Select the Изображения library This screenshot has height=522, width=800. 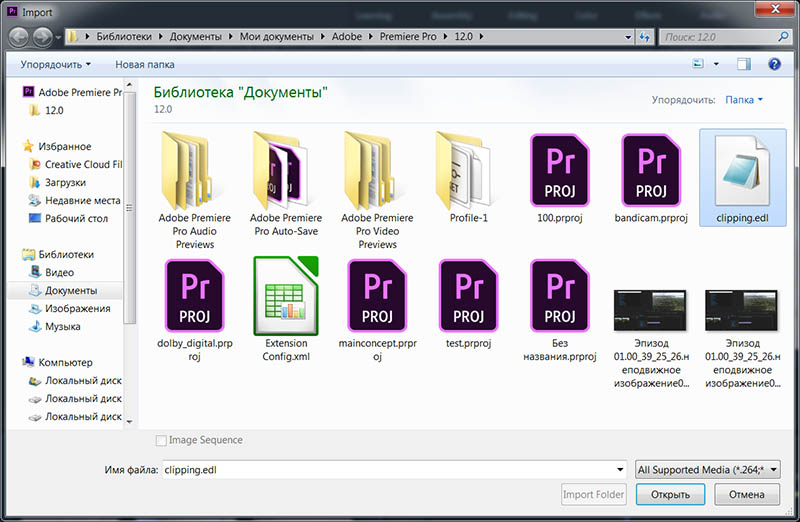click(70, 308)
